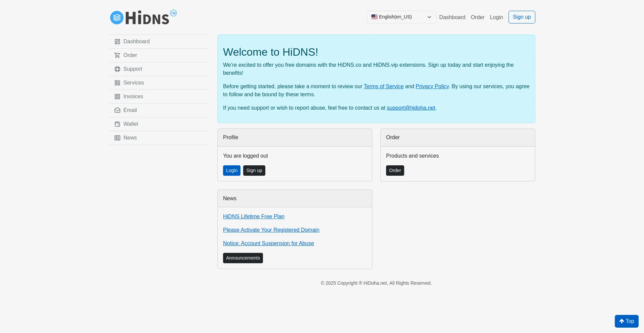The width and height of the screenshot is (644, 333).
Task: Click the HiDNS logo in the header
Action: pos(143,17)
